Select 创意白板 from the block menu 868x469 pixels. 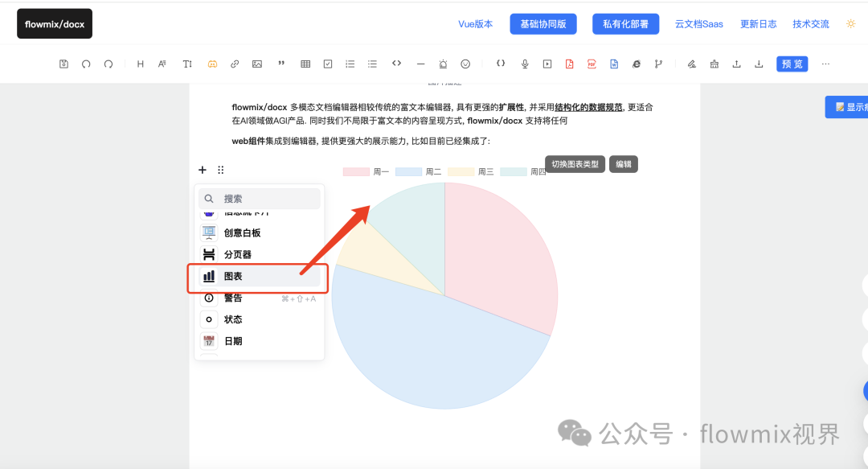coord(259,232)
